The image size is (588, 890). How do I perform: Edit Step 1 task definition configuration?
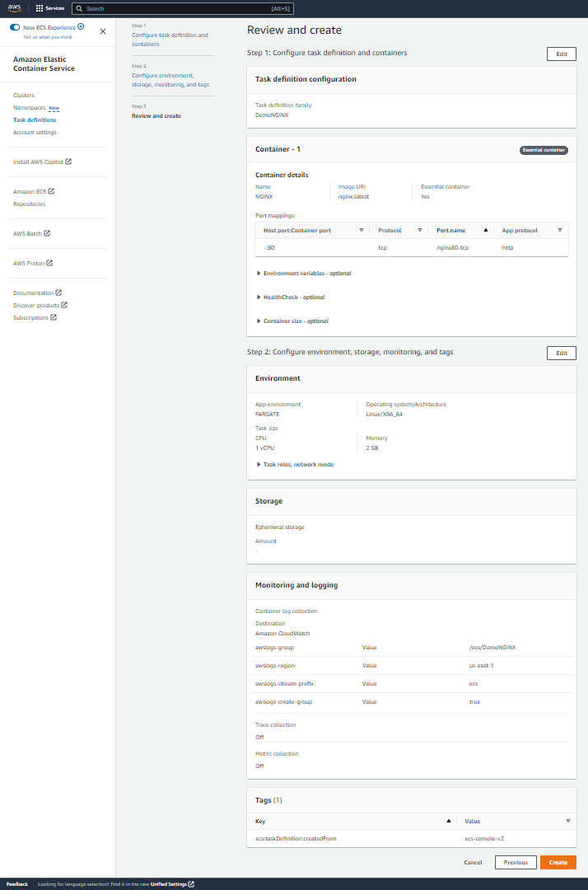pyautogui.click(x=561, y=54)
